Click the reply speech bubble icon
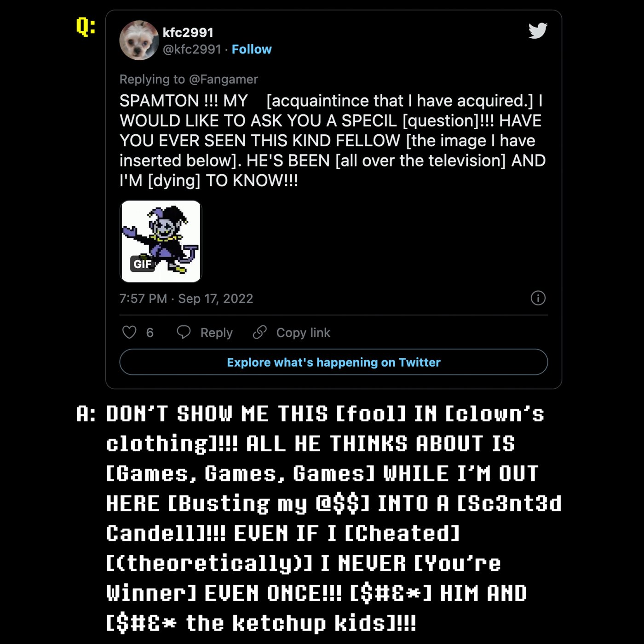 pos(184,332)
